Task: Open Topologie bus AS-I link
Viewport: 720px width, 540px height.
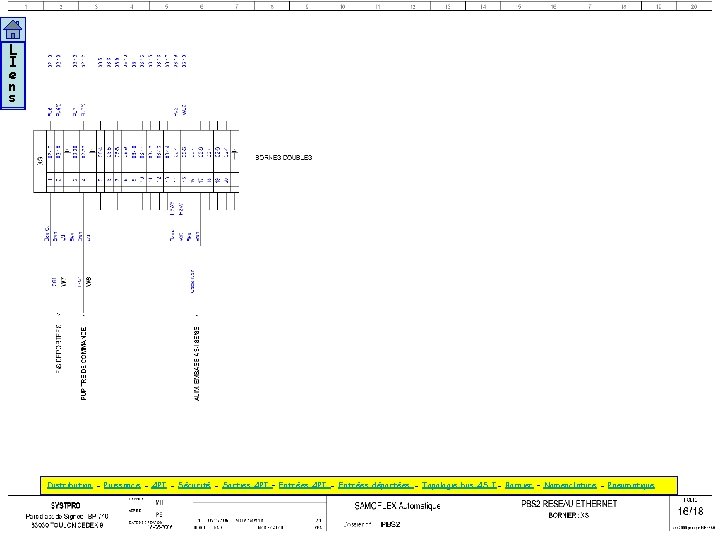Action: pos(459,485)
